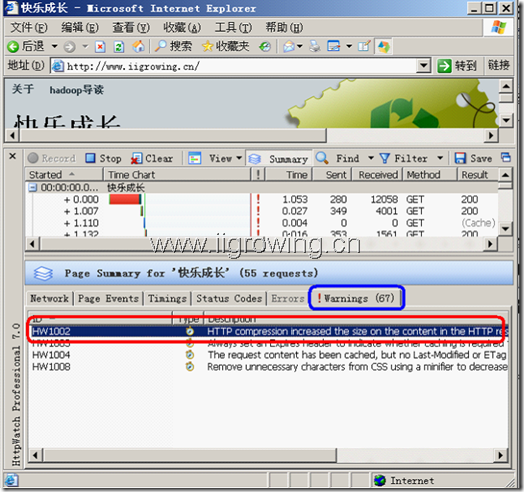Select the HW1002 warning row
The width and height of the screenshot is (524, 492).
(269, 331)
